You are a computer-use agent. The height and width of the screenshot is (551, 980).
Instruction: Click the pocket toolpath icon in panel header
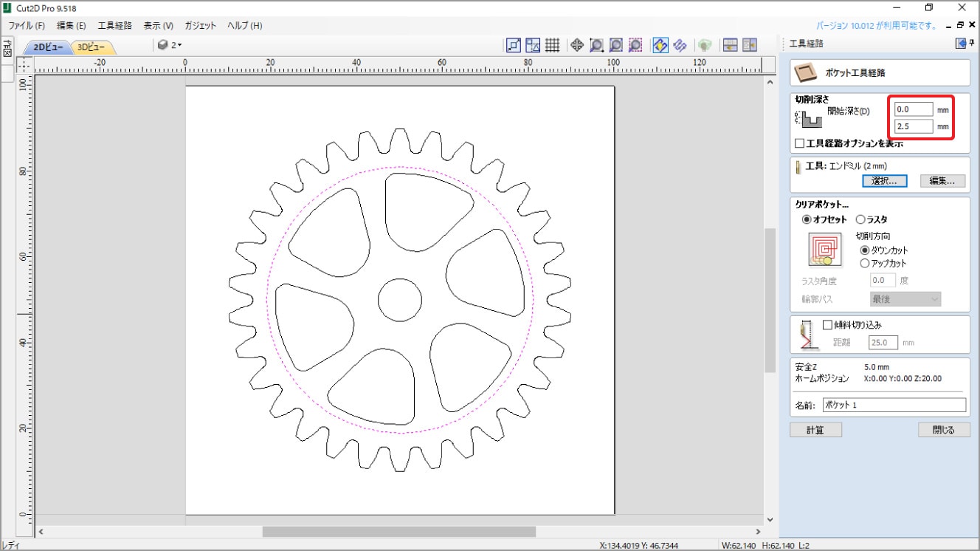(x=807, y=73)
